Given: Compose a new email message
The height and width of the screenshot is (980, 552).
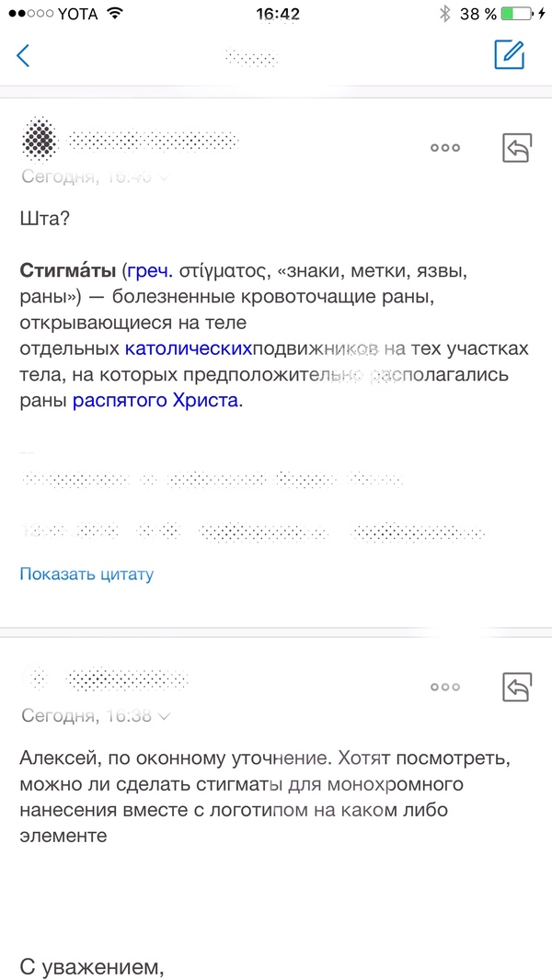Looking at the screenshot, I should tap(509, 55).
